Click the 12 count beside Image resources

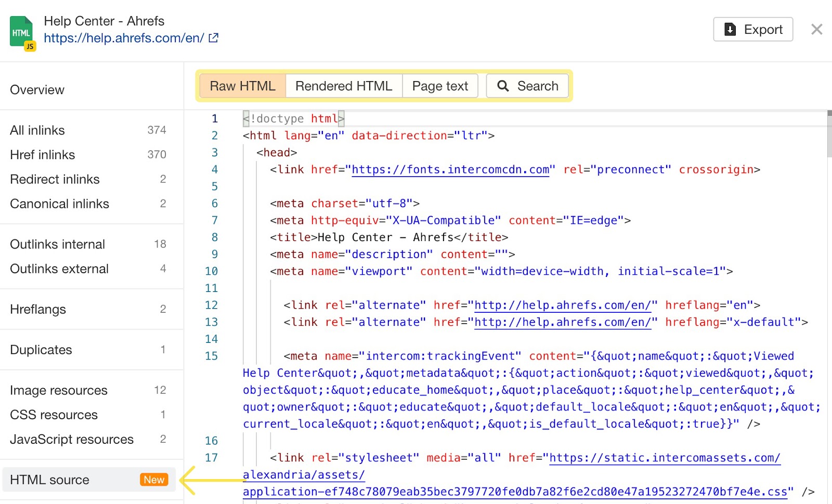(x=160, y=390)
